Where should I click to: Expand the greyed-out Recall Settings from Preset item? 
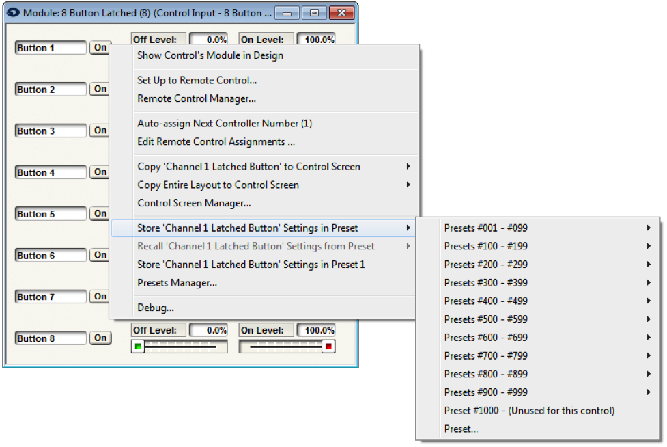pos(264,246)
